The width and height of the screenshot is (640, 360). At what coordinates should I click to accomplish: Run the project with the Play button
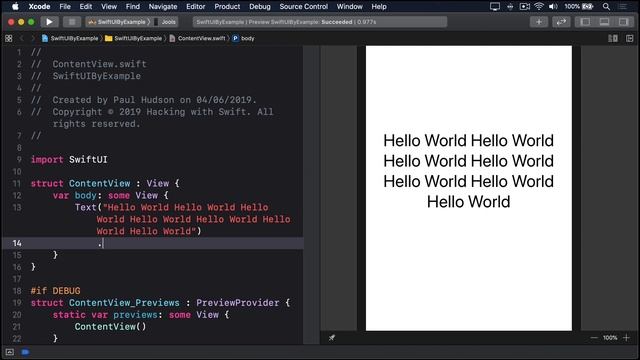point(49,22)
